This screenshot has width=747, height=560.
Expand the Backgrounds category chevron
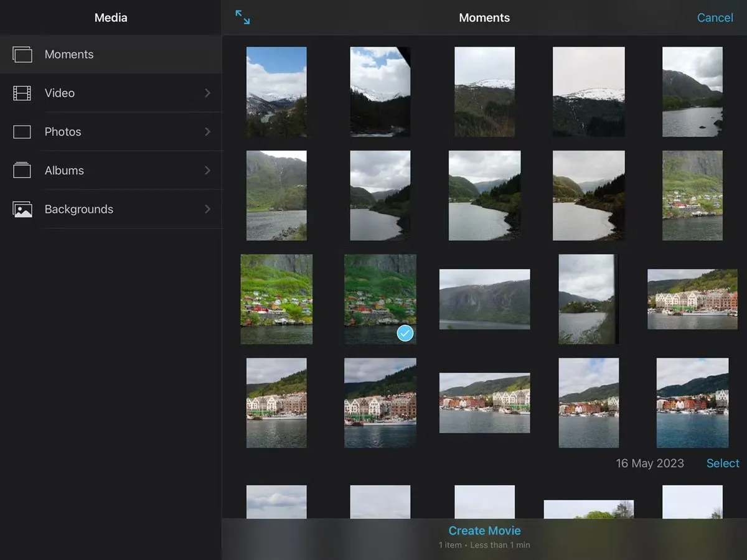click(x=207, y=209)
